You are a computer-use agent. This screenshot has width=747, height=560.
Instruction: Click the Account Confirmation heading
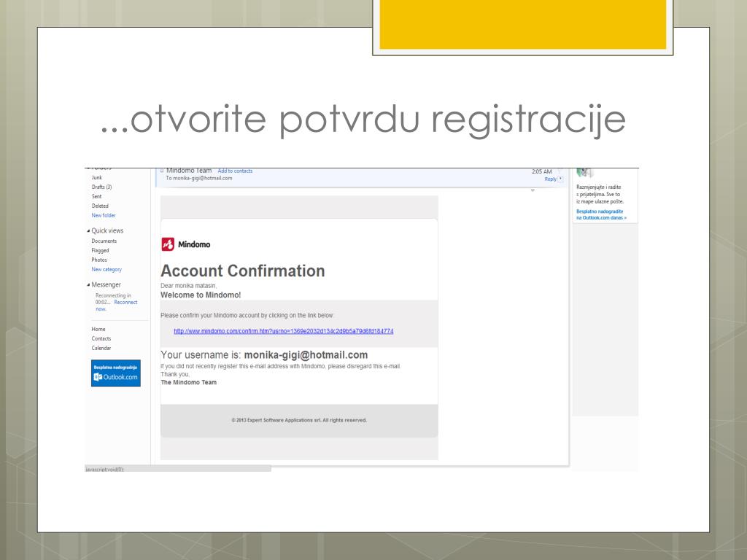click(242, 271)
